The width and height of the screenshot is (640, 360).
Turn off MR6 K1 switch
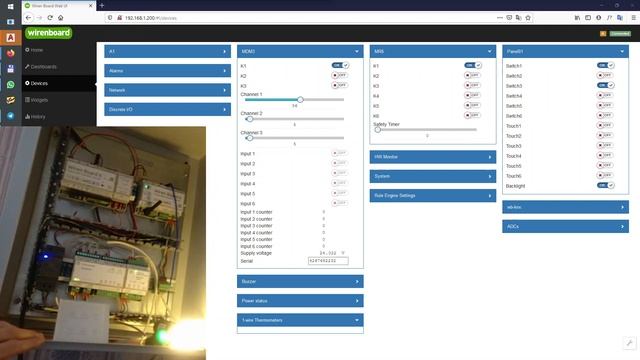(473, 65)
